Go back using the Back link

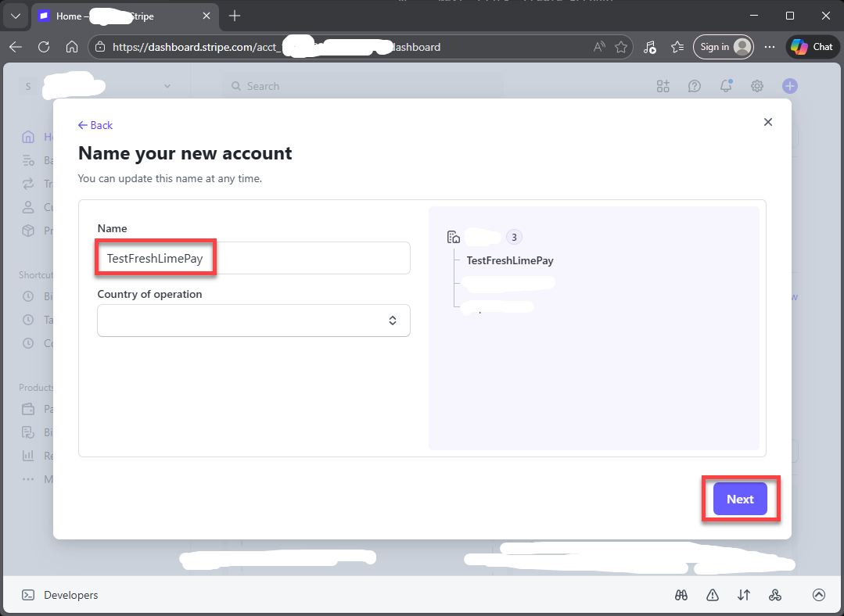pyautogui.click(x=95, y=125)
